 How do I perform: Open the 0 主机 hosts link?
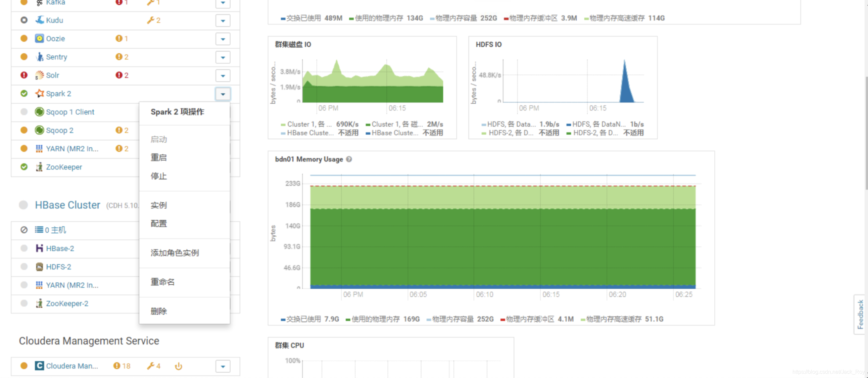coord(56,230)
